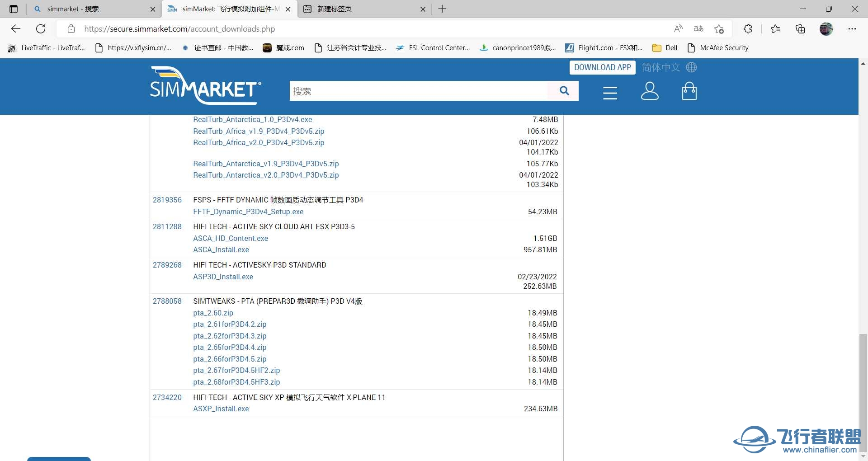Go back with the browser back arrow

pyautogui.click(x=16, y=29)
